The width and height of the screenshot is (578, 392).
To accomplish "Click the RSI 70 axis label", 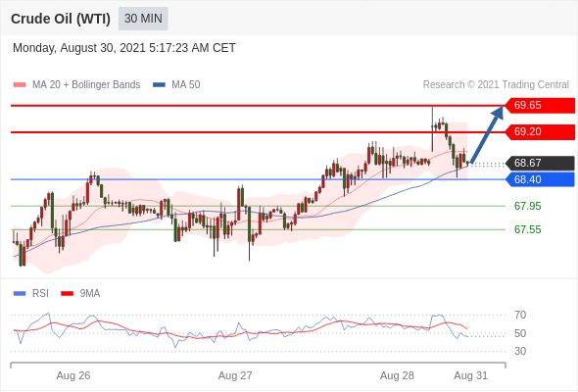I will point(520,315).
